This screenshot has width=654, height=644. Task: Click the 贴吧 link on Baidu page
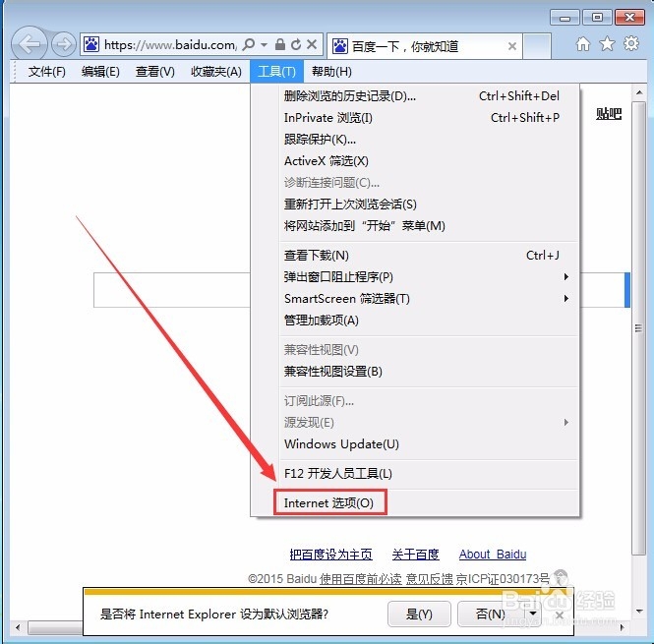(x=609, y=114)
